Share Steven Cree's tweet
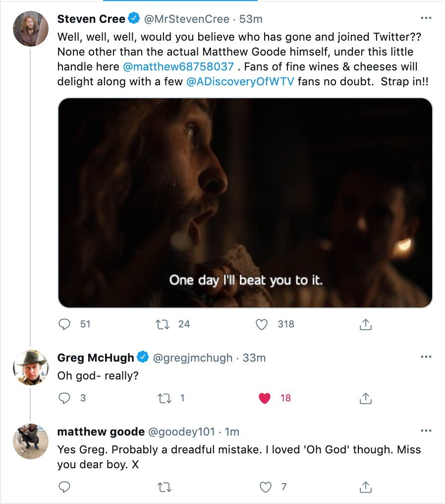Screen dimensions: 445x504 pos(365,324)
